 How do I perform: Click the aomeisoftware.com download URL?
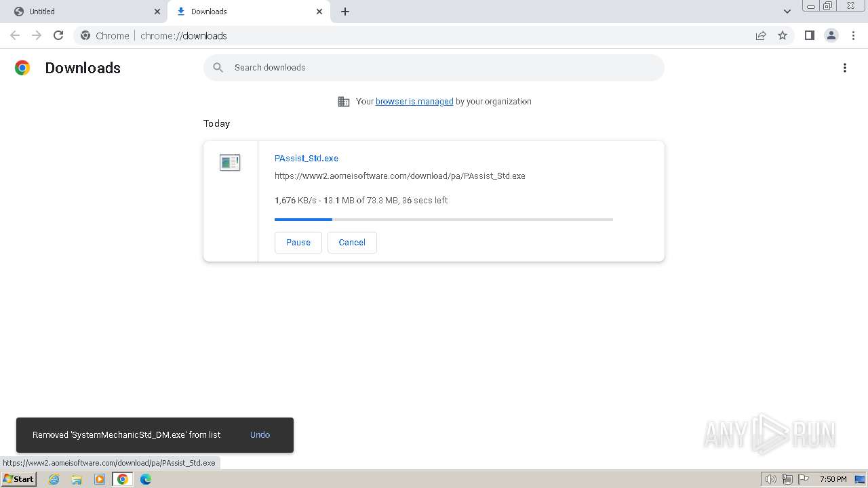tap(400, 176)
